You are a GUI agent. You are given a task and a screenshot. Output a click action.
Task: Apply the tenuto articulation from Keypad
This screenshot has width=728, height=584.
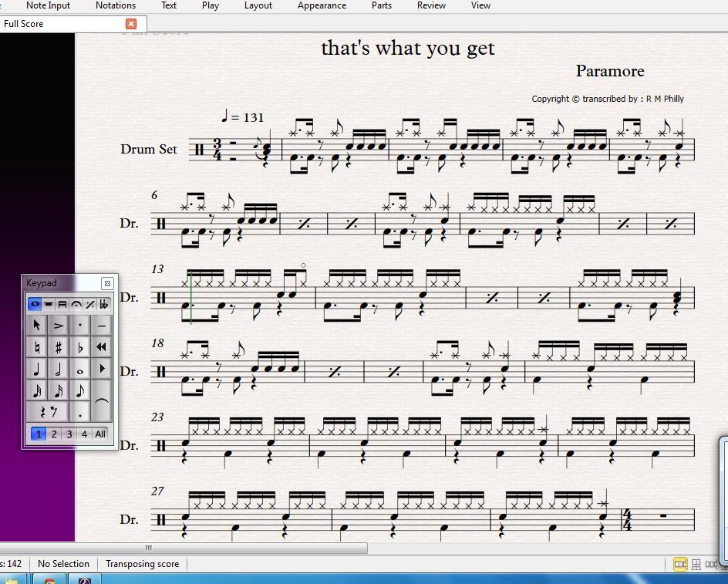(101, 326)
